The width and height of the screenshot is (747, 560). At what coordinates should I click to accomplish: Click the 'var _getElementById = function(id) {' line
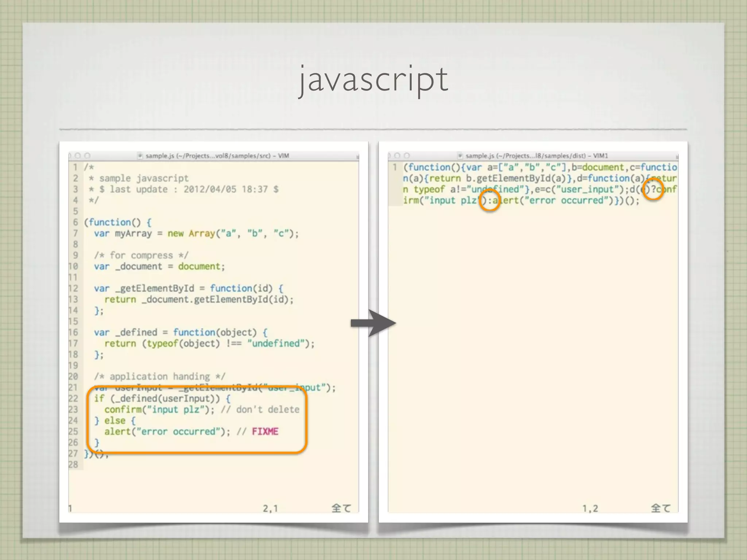(189, 288)
